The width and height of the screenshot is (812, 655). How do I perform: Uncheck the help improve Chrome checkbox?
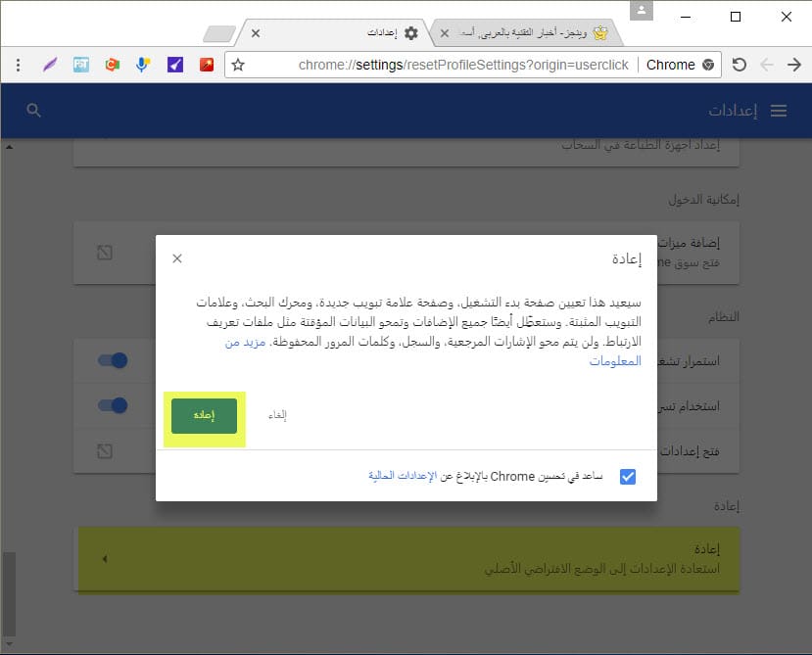pyautogui.click(x=628, y=477)
